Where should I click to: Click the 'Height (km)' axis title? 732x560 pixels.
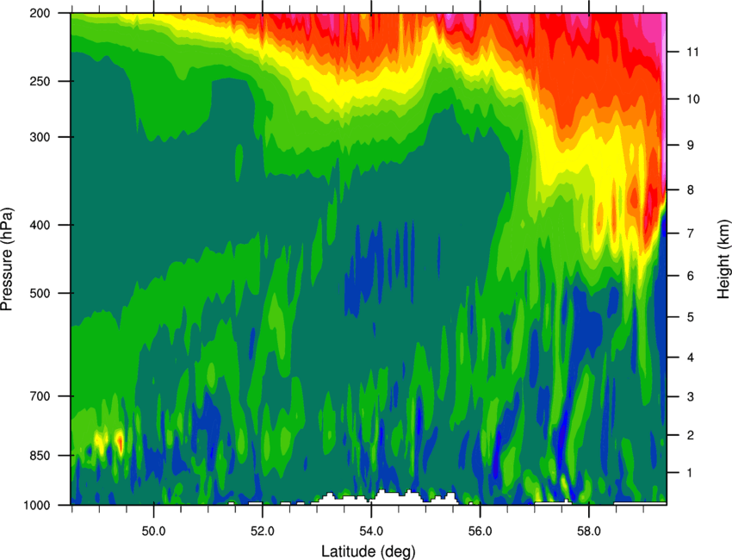(723, 259)
